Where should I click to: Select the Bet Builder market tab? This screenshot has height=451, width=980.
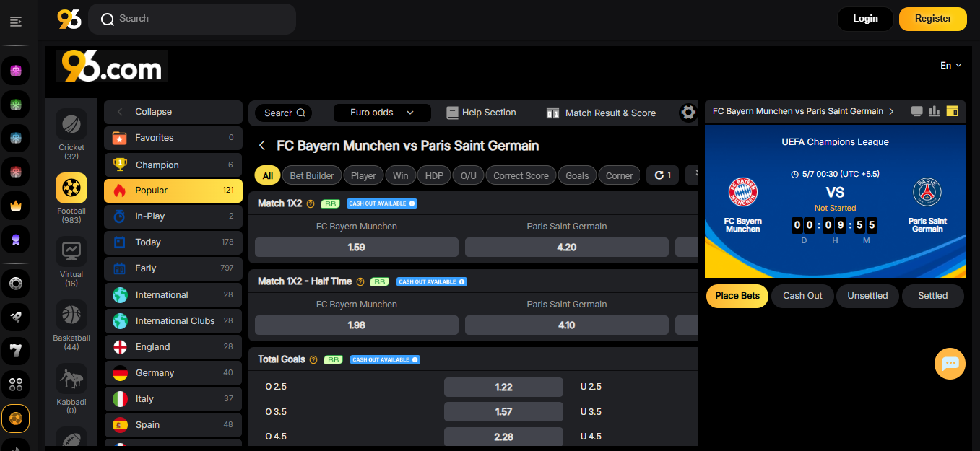pos(312,175)
